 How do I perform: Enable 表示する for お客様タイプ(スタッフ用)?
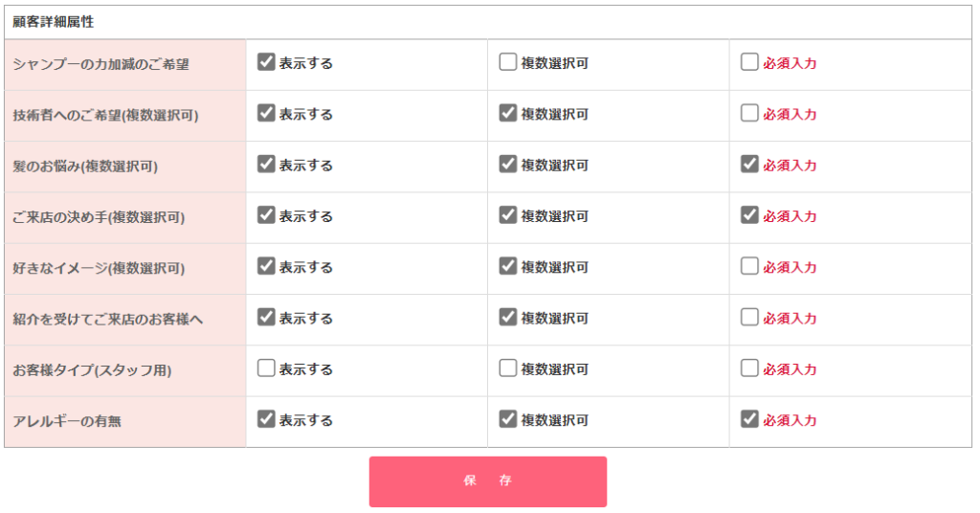(x=266, y=368)
